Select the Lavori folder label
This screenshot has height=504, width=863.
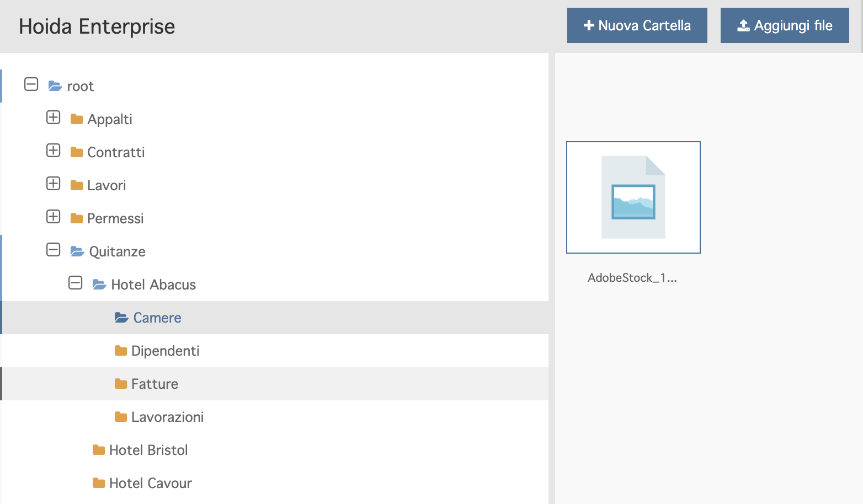(x=106, y=185)
